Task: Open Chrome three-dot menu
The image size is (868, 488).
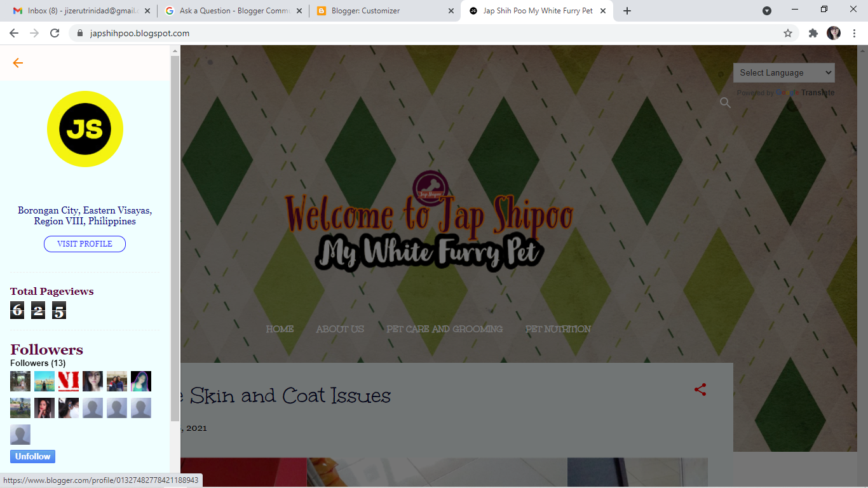Action: point(855,33)
